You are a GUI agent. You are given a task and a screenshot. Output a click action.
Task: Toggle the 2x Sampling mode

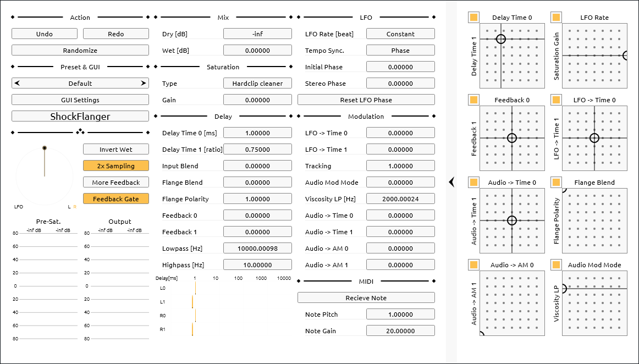click(115, 166)
